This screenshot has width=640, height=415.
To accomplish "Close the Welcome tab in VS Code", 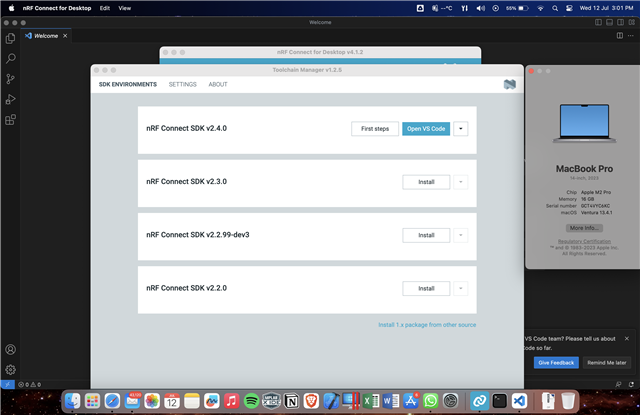I will [65, 36].
